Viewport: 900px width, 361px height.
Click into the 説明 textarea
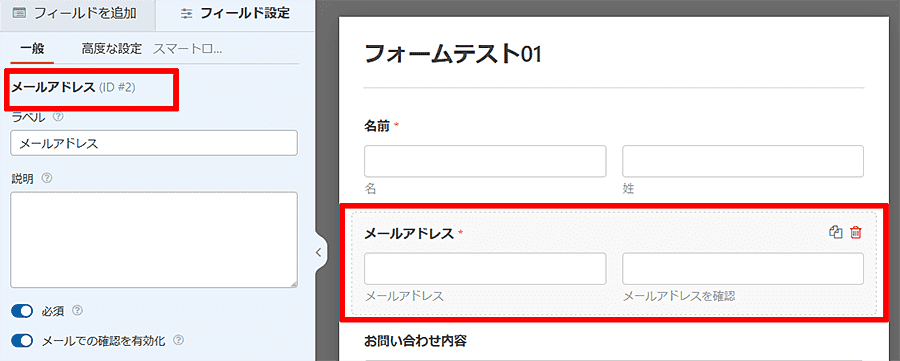(154, 240)
